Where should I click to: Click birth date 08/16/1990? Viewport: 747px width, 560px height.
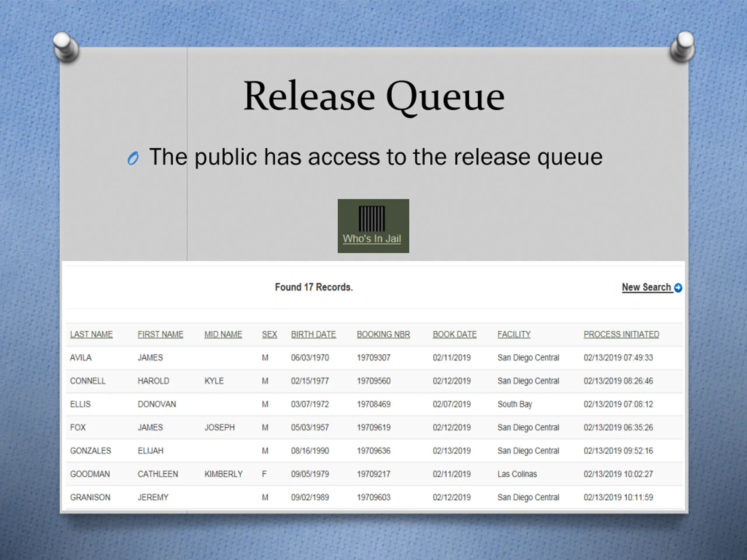[x=310, y=451]
